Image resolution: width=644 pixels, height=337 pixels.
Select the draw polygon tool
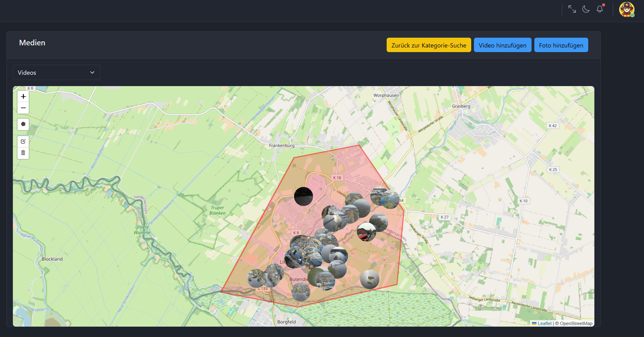click(23, 124)
